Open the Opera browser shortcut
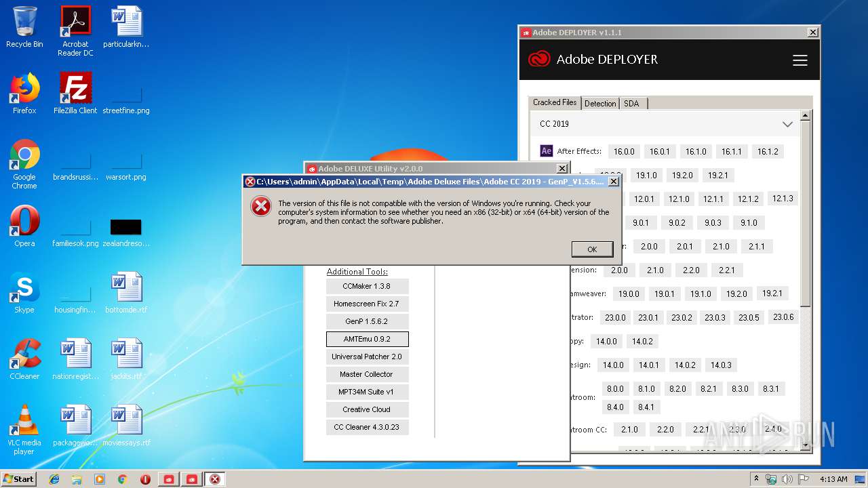 24,226
